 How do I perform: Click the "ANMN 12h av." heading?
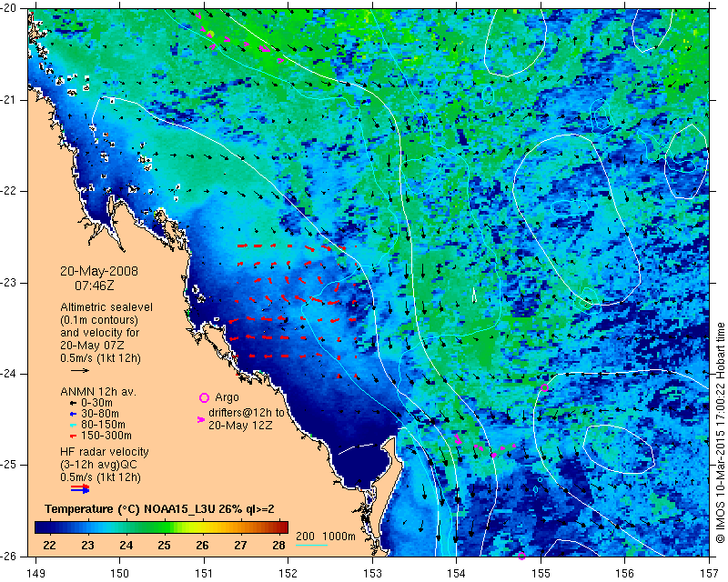tap(98, 392)
